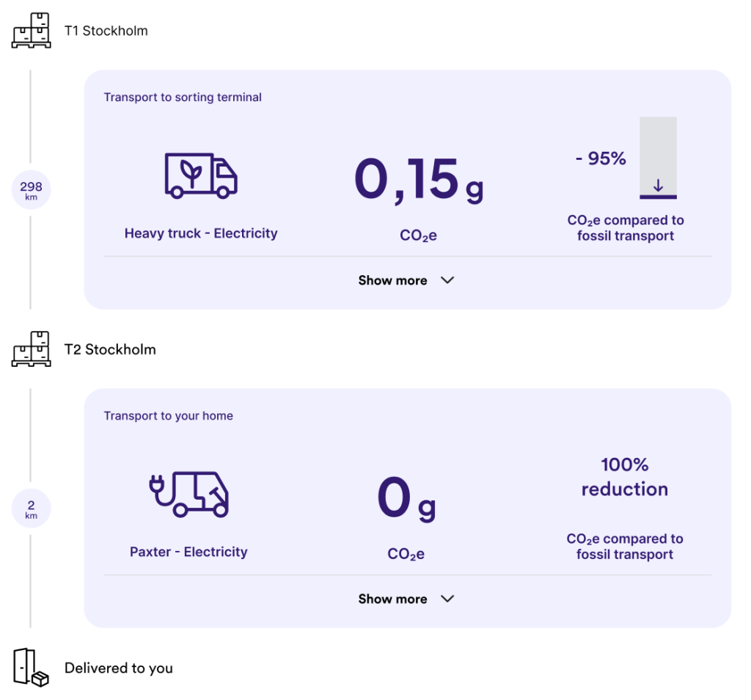The height and width of the screenshot is (700, 751).
Task: Click the Paxter - Electricity label
Action: click(188, 552)
